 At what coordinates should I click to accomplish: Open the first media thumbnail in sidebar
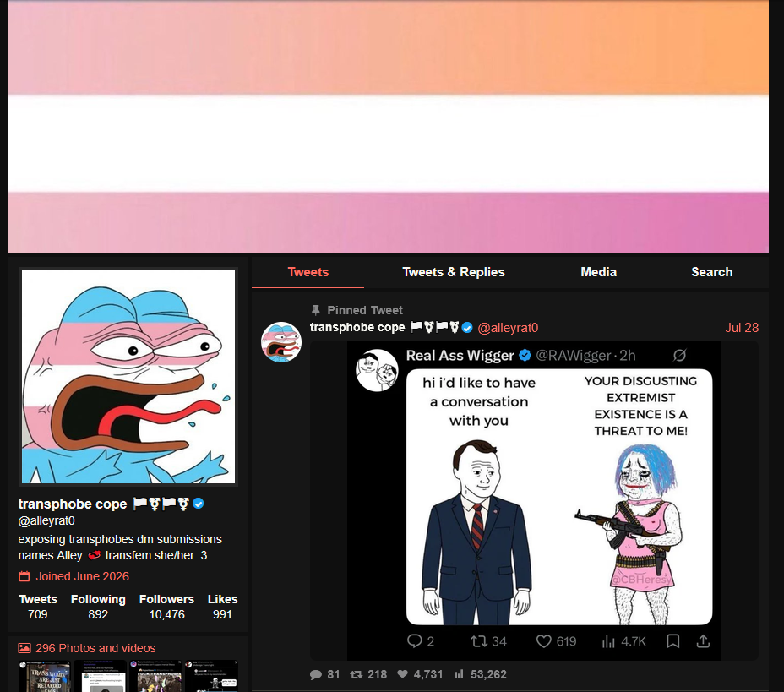point(44,676)
